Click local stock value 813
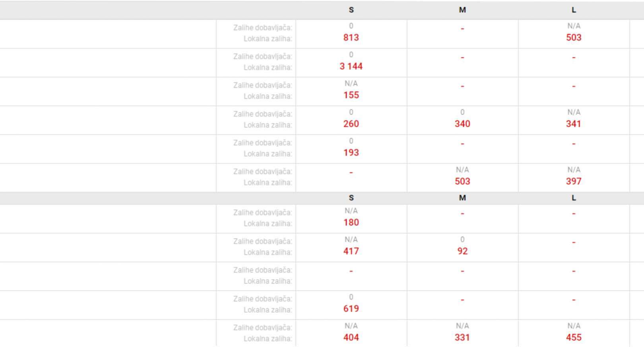644x347 pixels. [x=351, y=37]
